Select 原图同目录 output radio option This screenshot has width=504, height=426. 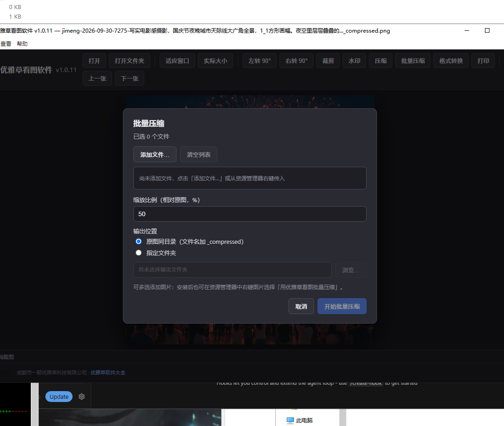pos(138,242)
